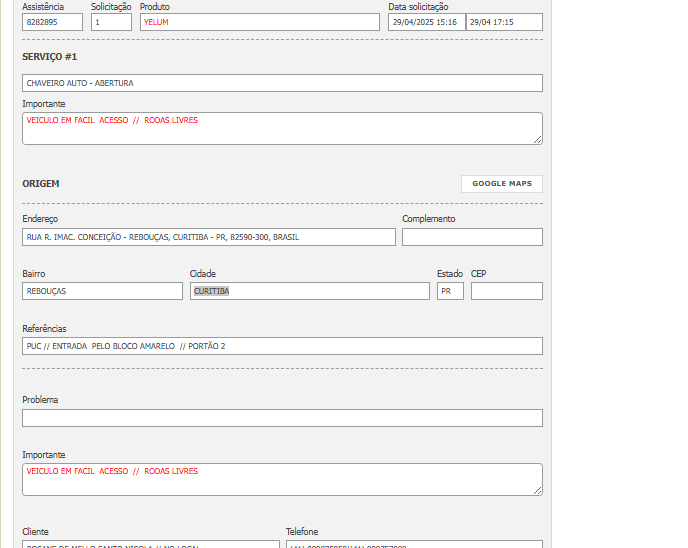
Task: Select the Solicitação field with value 1
Action: (x=111, y=22)
